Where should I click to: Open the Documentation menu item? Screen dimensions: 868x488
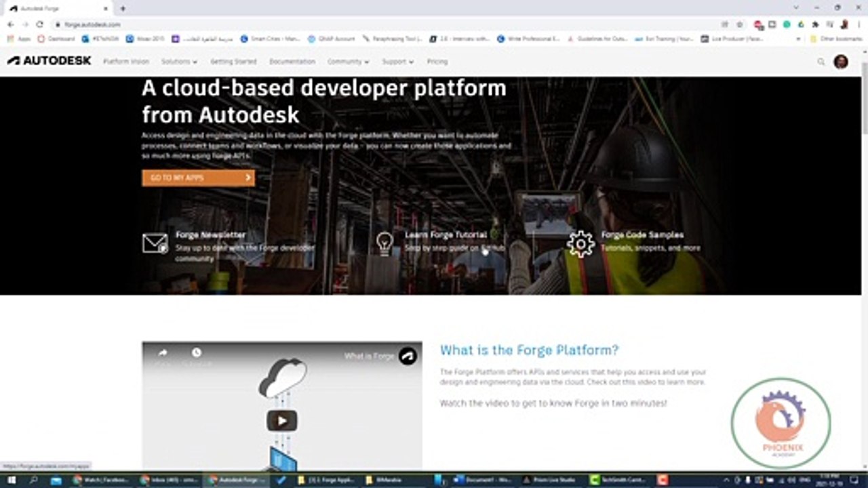[x=292, y=62]
